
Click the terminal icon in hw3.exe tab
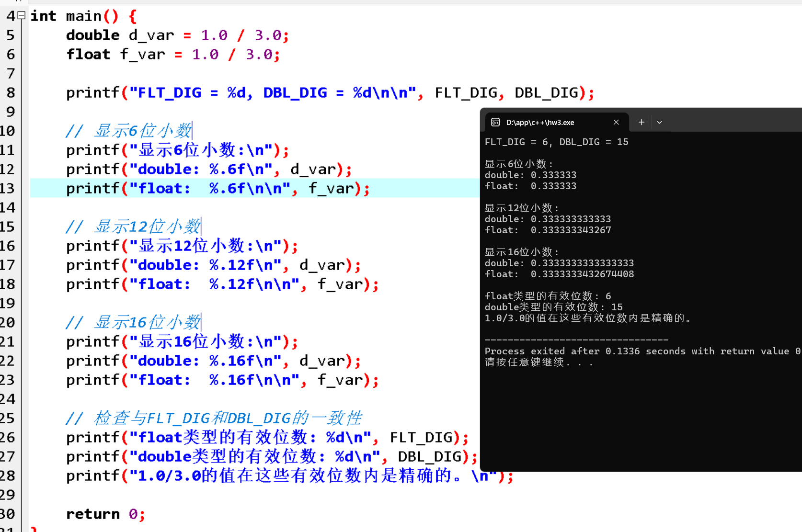[495, 123]
